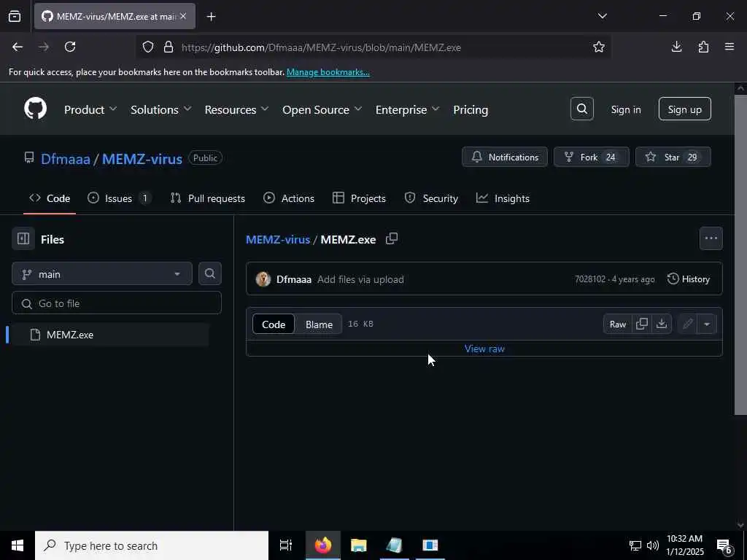
Task: Fork the repository button
Action: pos(591,157)
